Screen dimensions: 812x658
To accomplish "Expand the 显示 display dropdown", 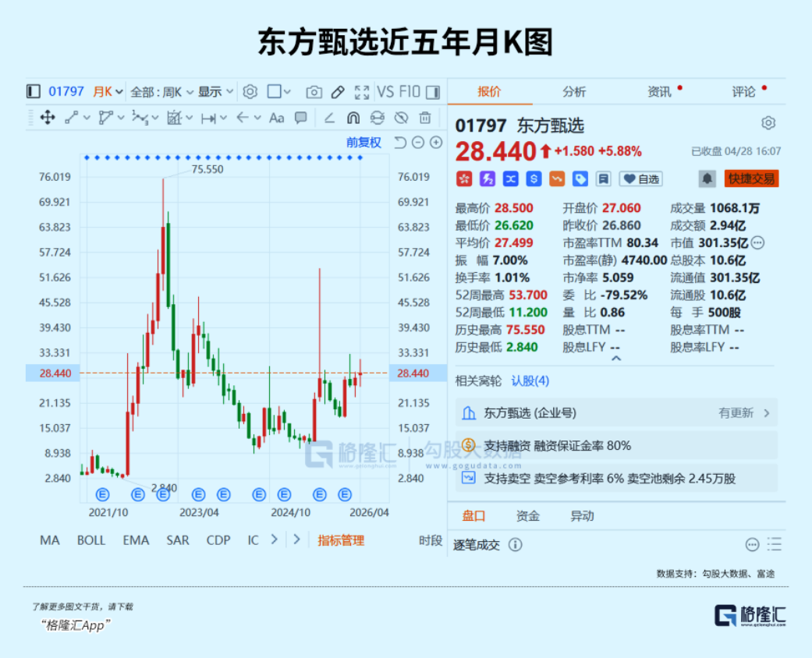I will [215, 92].
